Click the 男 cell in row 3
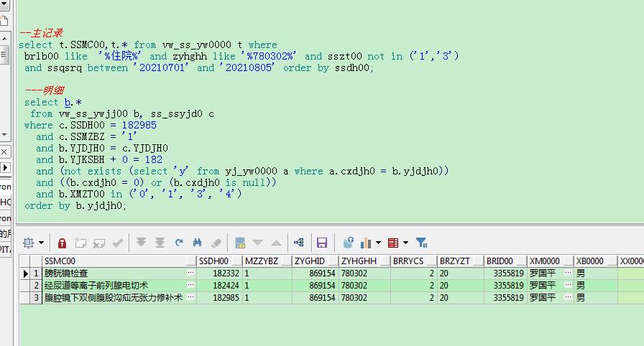Viewport: 644px width, 346px height. coord(596,298)
